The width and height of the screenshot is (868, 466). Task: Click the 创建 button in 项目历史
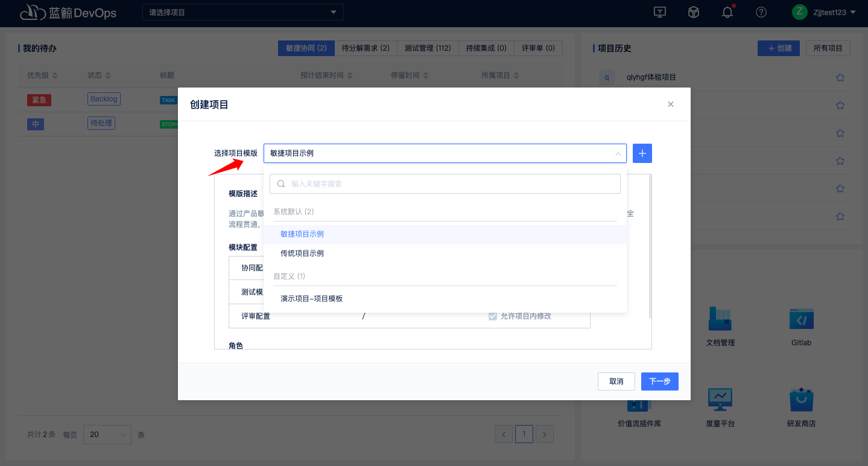(779, 48)
